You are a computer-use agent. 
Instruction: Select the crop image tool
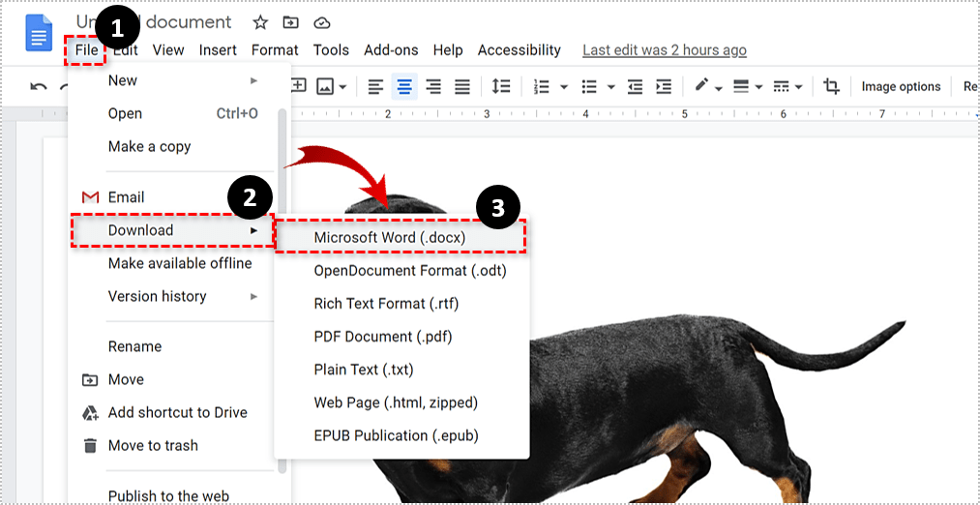pos(831,87)
